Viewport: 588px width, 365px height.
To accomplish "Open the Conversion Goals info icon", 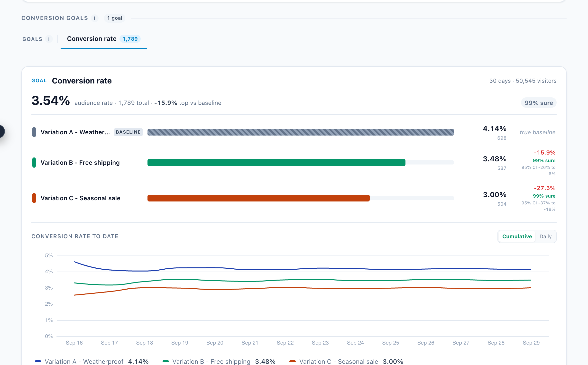I will point(94,18).
